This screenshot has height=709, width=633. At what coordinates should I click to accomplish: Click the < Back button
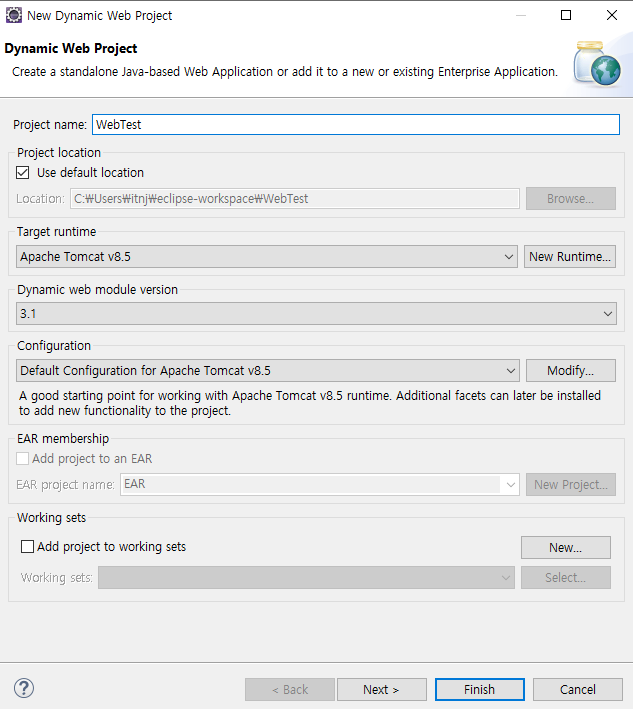pyautogui.click(x=290, y=690)
